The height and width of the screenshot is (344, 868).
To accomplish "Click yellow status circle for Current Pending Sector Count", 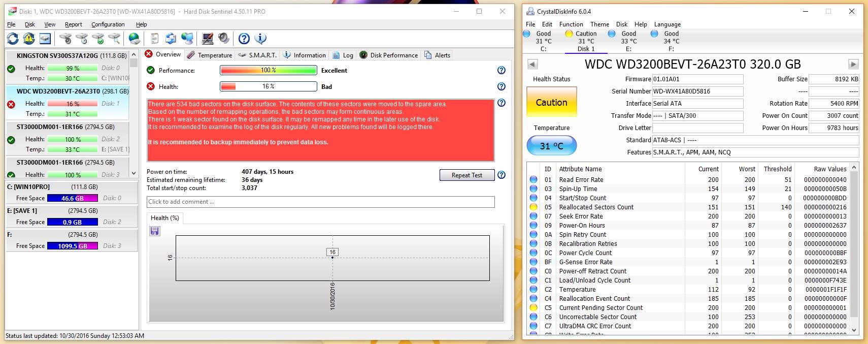I will (533, 307).
